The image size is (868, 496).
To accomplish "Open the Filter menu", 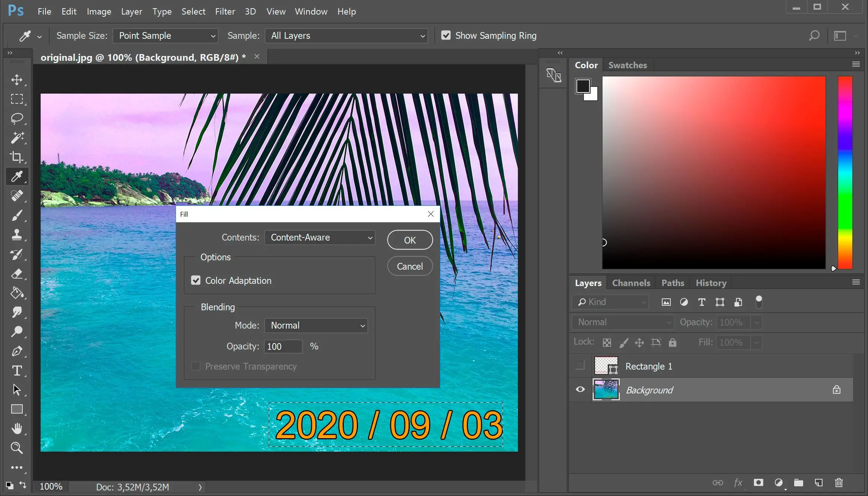I will click(224, 11).
